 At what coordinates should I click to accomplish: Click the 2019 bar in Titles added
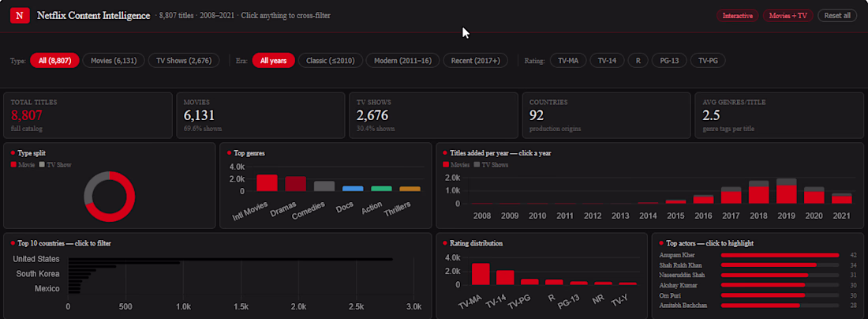(786, 191)
